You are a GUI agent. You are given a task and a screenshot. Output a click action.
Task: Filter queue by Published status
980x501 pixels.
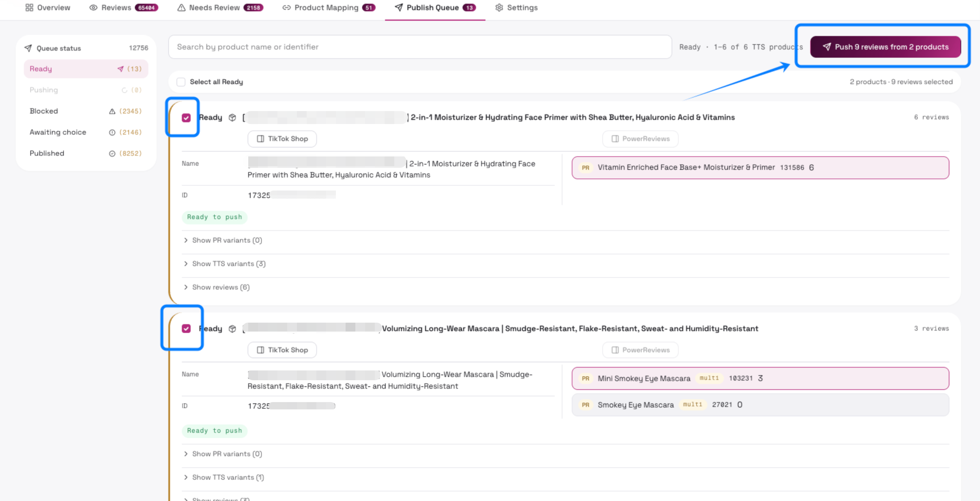(86, 153)
